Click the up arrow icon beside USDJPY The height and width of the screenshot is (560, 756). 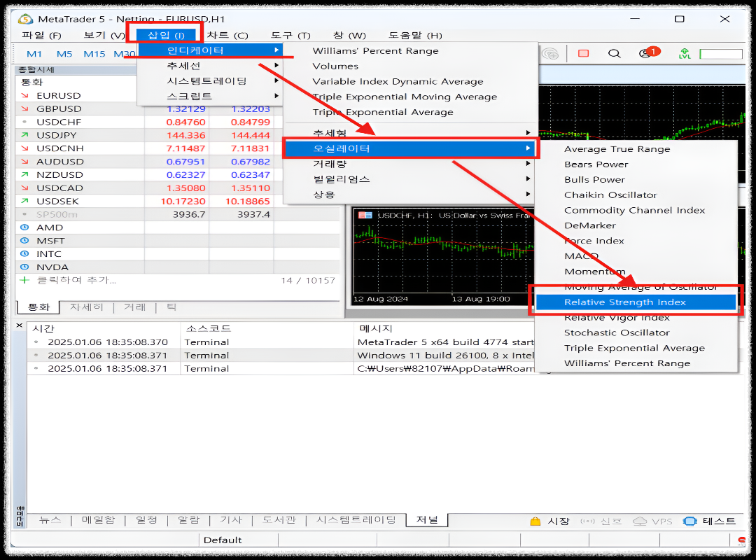pyautogui.click(x=24, y=135)
